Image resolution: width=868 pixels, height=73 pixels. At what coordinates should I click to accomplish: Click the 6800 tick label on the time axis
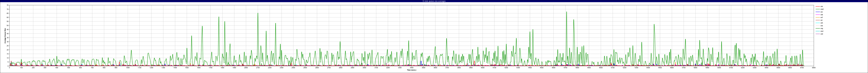(814, 68)
